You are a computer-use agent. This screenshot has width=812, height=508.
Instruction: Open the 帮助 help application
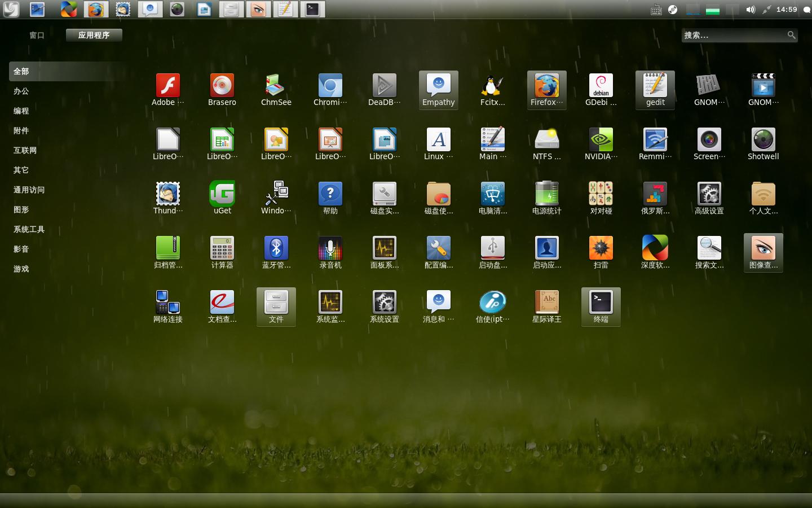pyautogui.click(x=330, y=198)
